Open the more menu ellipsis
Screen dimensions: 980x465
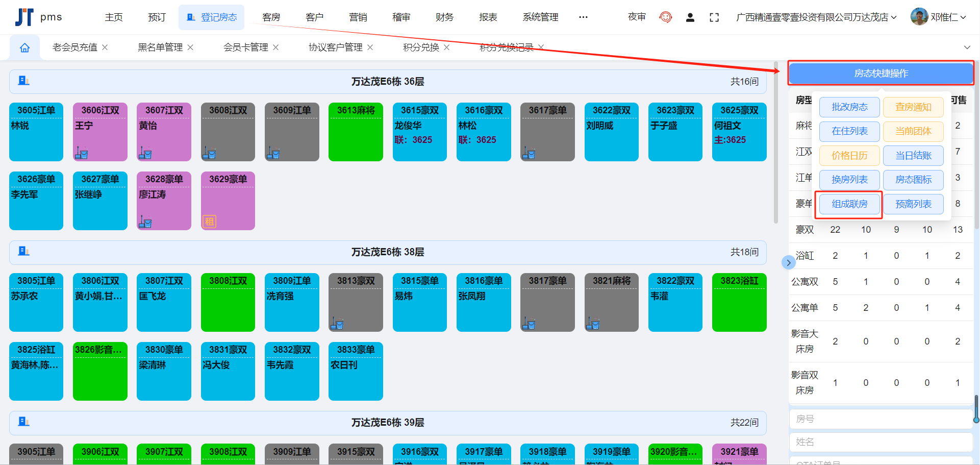tap(583, 17)
